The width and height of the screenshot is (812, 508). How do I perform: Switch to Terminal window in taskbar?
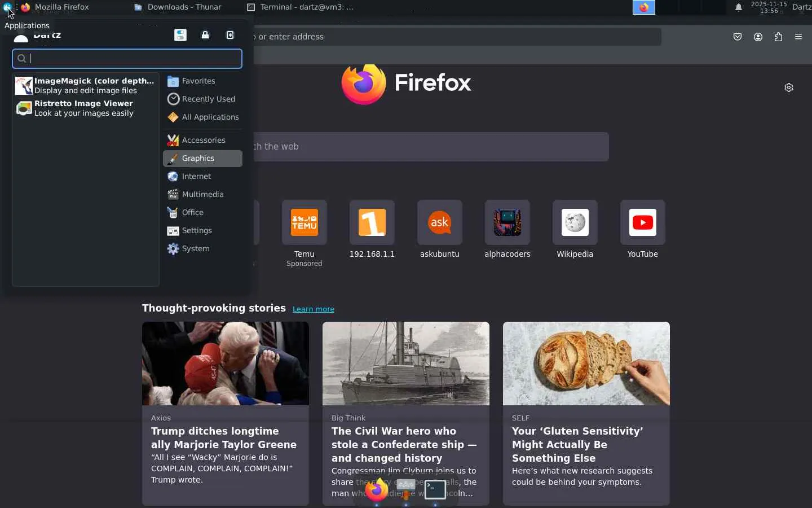(x=301, y=7)
